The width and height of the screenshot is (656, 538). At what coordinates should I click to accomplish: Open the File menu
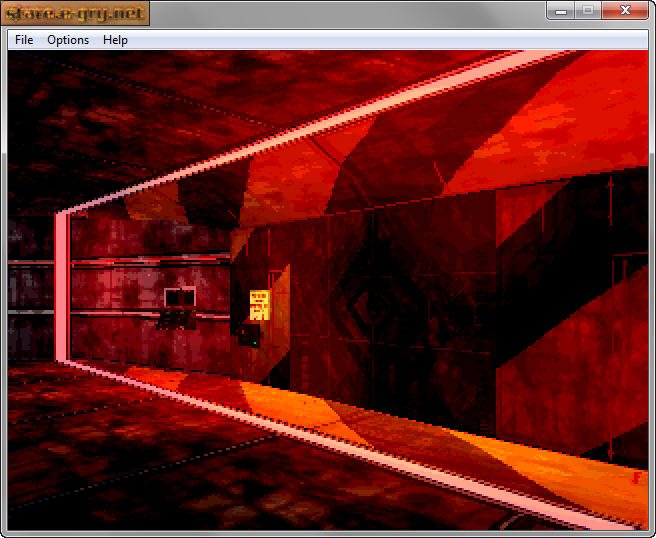24,40
